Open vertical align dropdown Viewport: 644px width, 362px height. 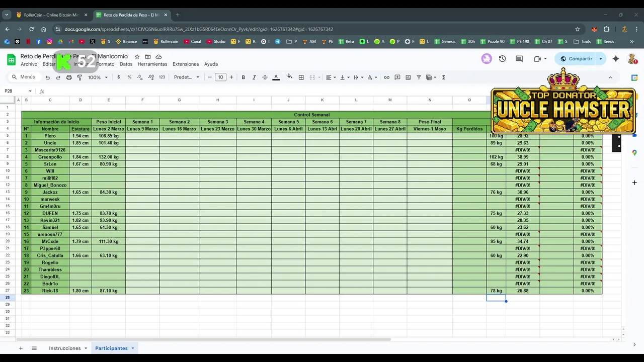click(344, 77)
